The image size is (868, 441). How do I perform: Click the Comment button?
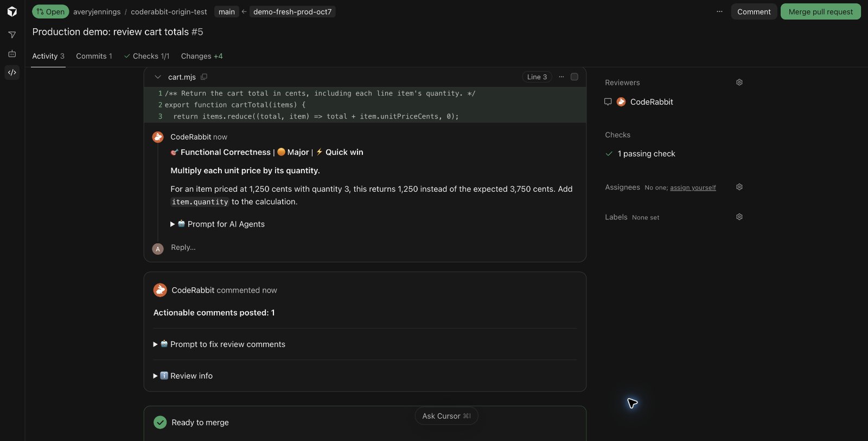click(x=754, y=11)
